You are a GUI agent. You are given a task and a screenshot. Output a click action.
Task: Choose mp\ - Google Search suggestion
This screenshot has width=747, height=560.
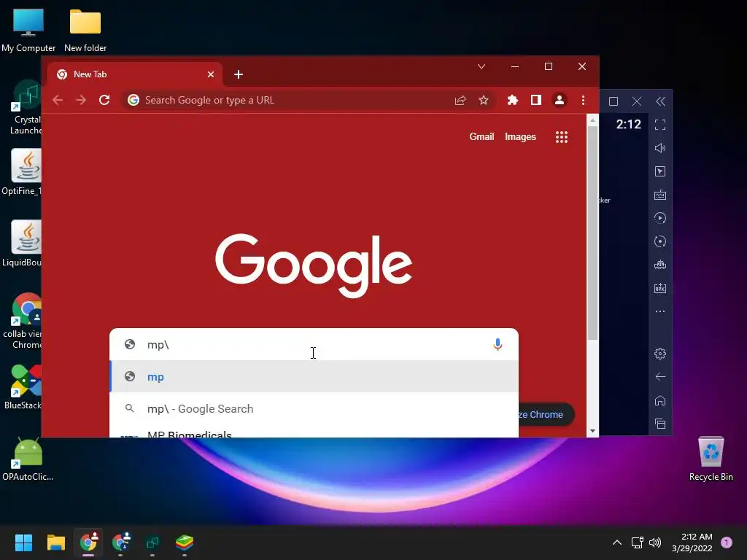[x=314, y=408]
